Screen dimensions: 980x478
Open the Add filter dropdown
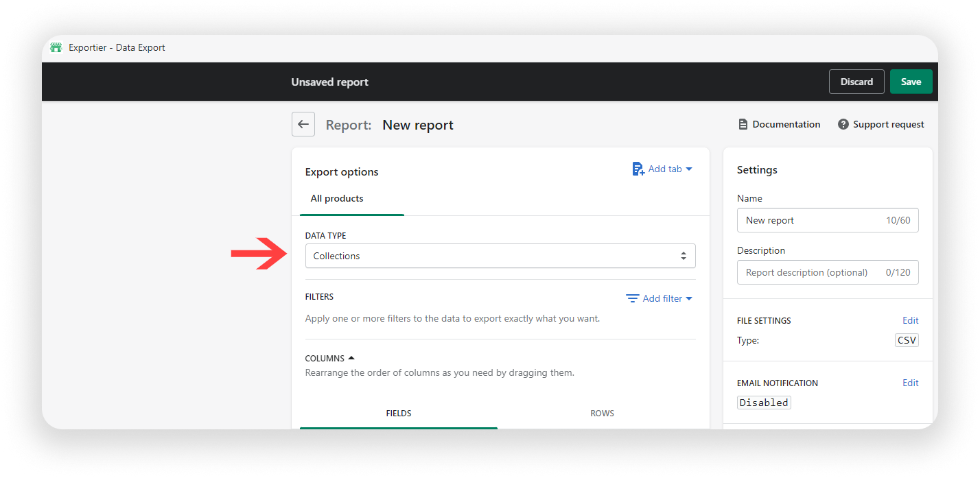pos(662,298)
